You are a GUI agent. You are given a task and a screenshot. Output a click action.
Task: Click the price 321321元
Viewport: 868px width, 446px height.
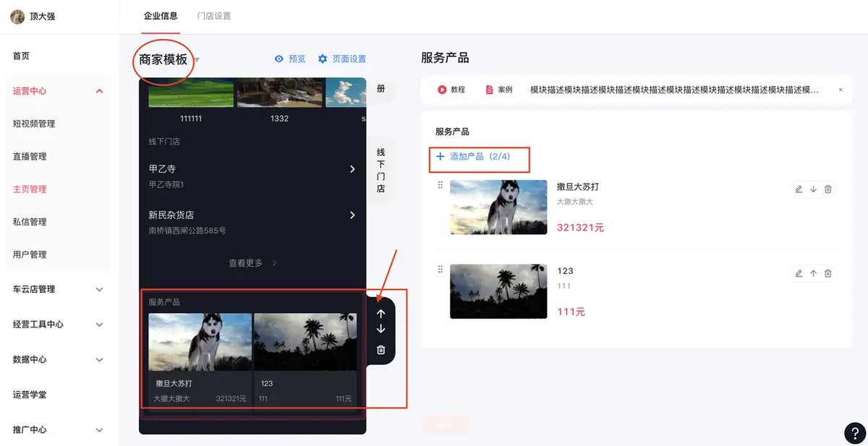pos(580,228)
